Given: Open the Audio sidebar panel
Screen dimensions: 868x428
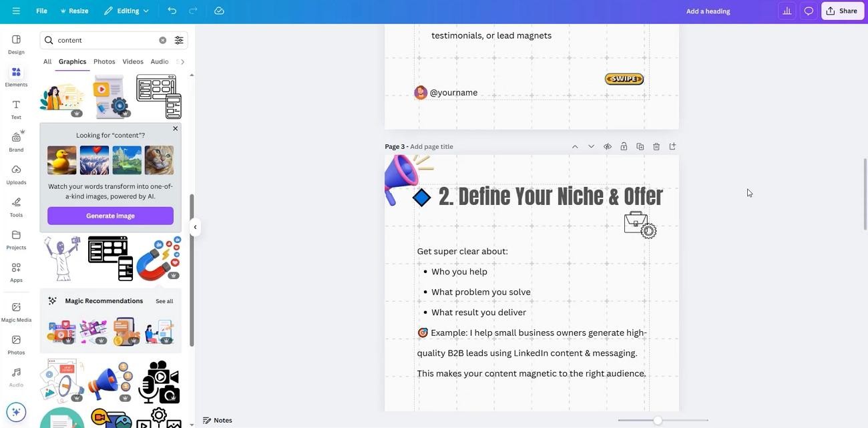Looking at the screenshot, I should click(16, 377).
